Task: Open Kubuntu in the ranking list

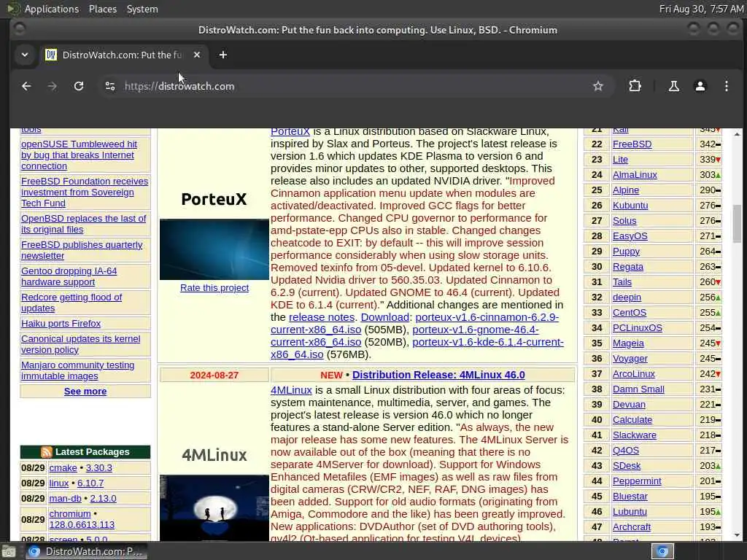Action: (x=630, y=206)
